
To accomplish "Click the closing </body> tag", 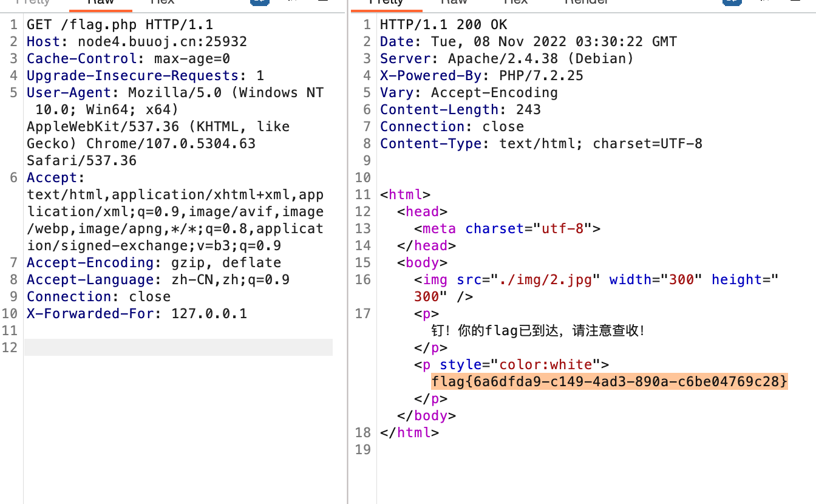I will tap(426, 416).
